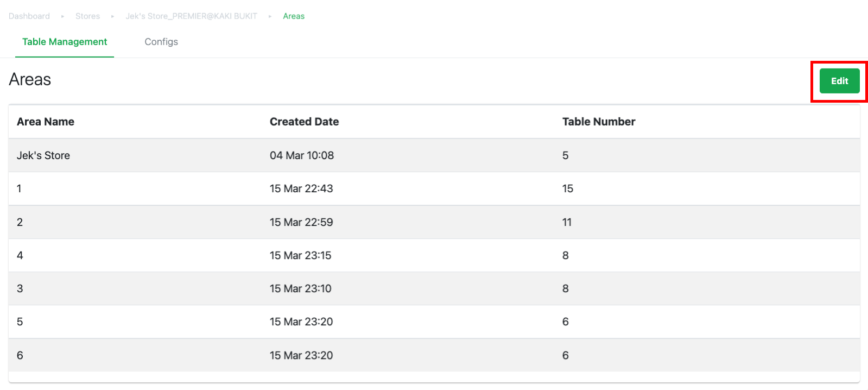Viewport: 868px width, 390px height.
Task: Open the Table Management tab
Action: 65,42
